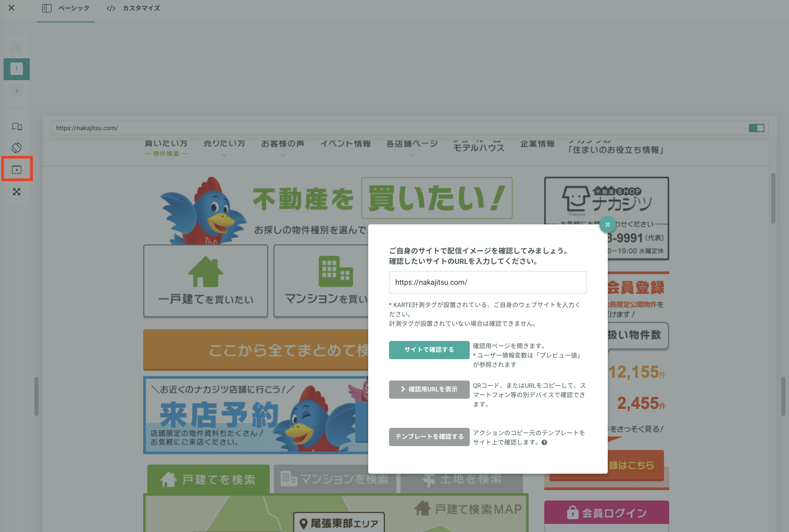
Task: Select 戸建てを検索 tab
Action: [208, 479]
